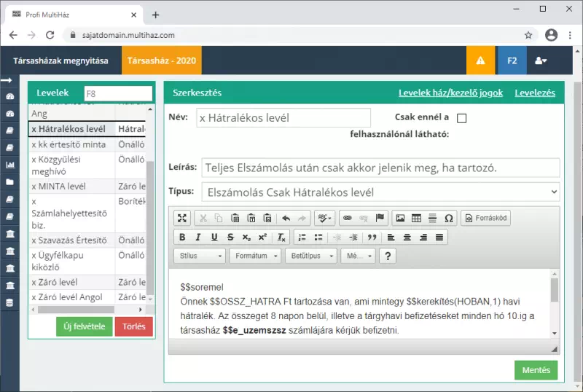Open the special character omega icon
Image resolution: width=583 pixels, height=392 pixels.
pyautogui.click(x=448, y=218)
